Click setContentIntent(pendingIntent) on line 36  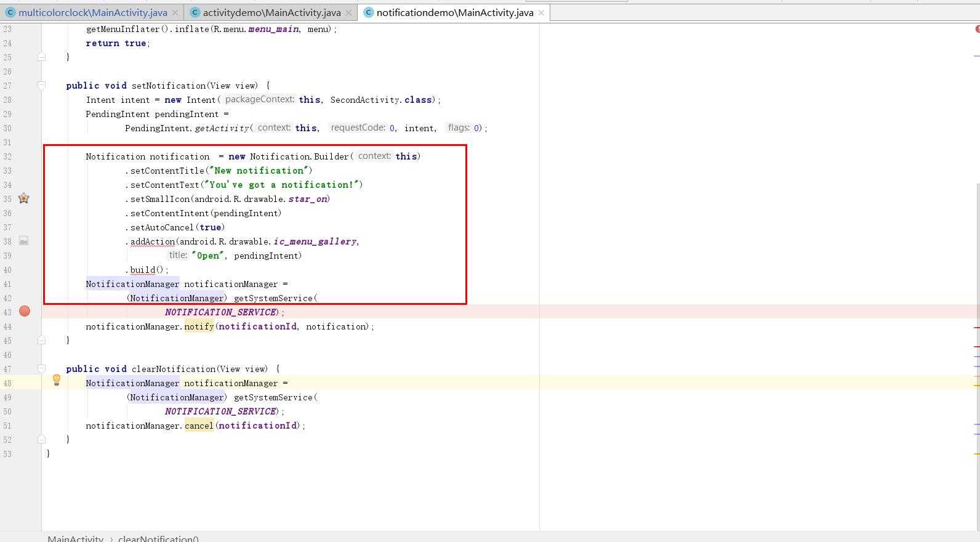click(206, 213)
